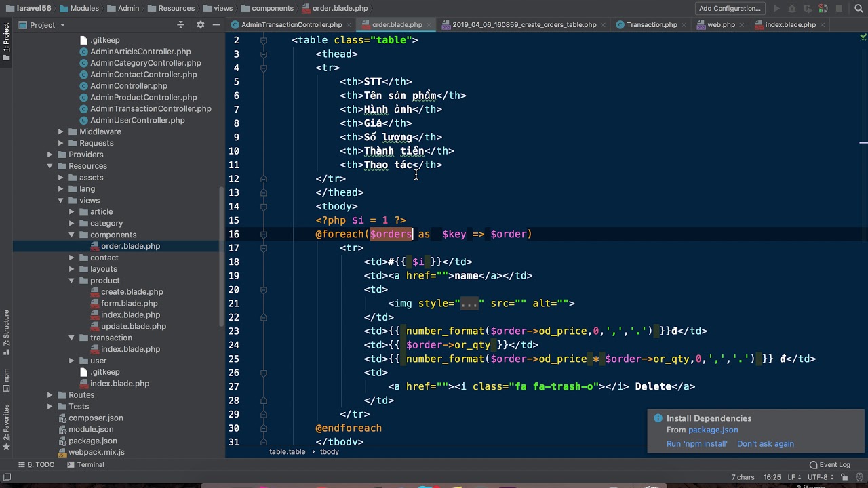Viewport: 868px width, 488px height.
Task: Toggle the 6: TODO tool window
Action: (x=37, y=465)
